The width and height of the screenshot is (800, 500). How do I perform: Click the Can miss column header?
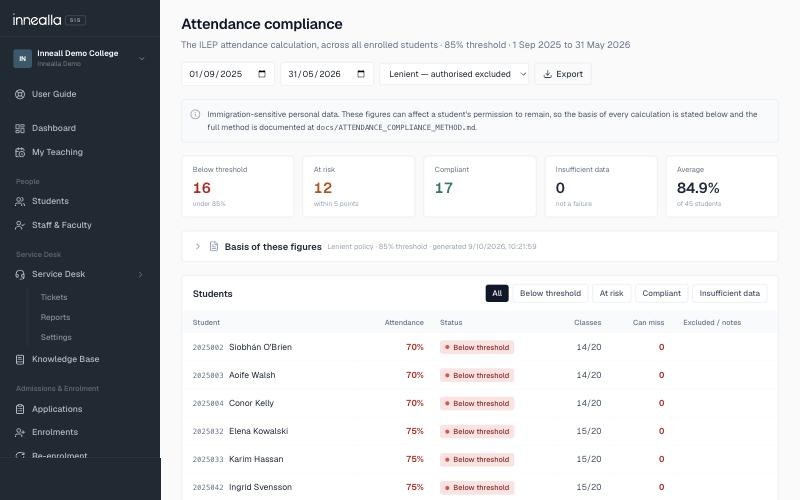648,322
